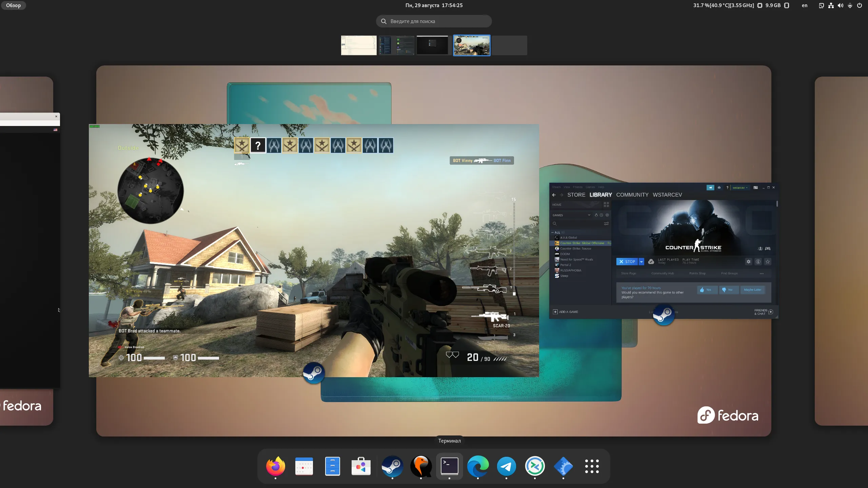Select the first workspace thumbnail
The height and width of the screenshot is (488, 868).
pos(358,45)
